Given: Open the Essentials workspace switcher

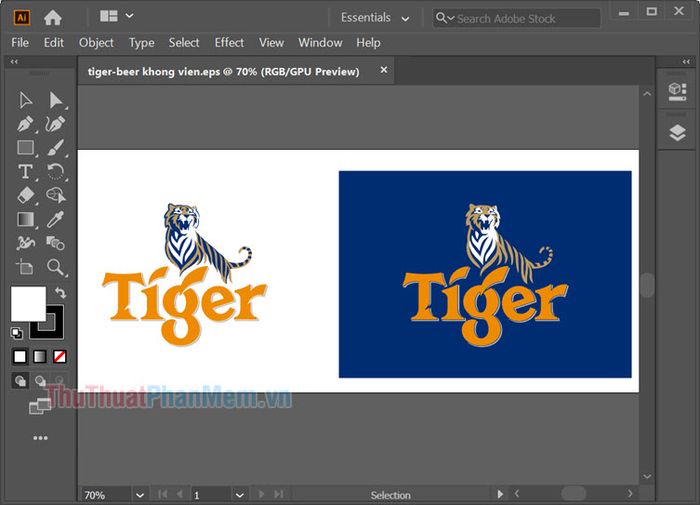Looking at the screenshot, I should coord(375,18).
